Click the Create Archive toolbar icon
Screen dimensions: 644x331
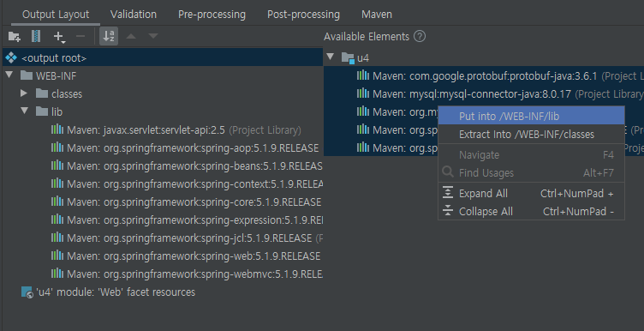(x=36, y=37)
